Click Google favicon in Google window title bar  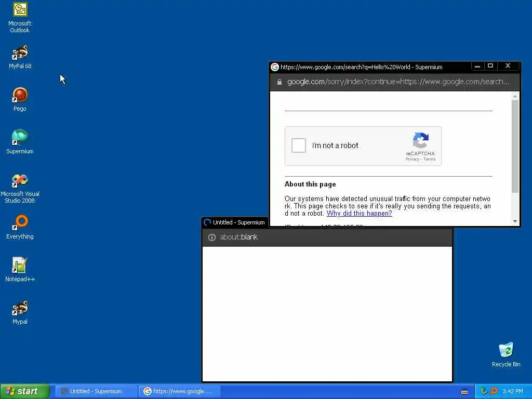tap(275, 67)
